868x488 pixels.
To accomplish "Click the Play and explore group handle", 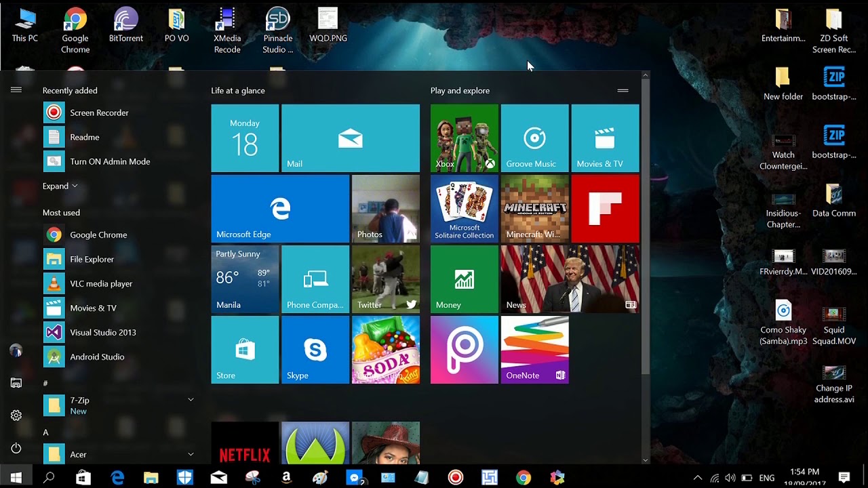I will pyautogui.click(x=623, y=90).
